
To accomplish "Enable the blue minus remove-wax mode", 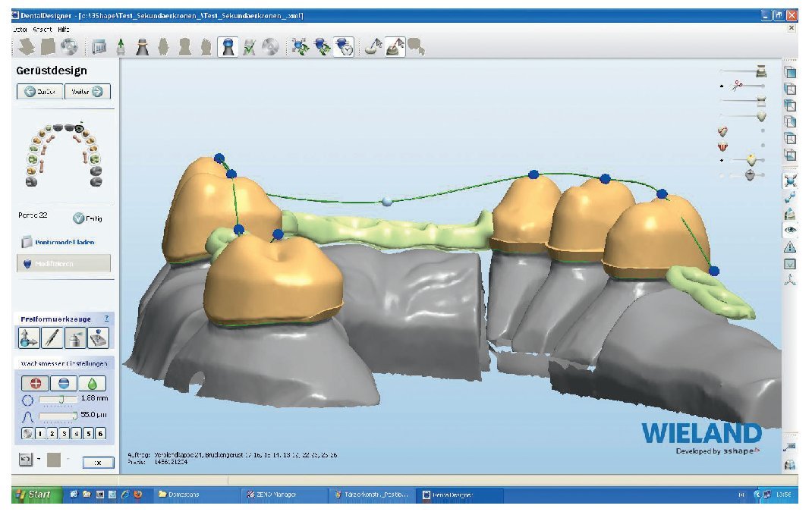I will point(64,382).
